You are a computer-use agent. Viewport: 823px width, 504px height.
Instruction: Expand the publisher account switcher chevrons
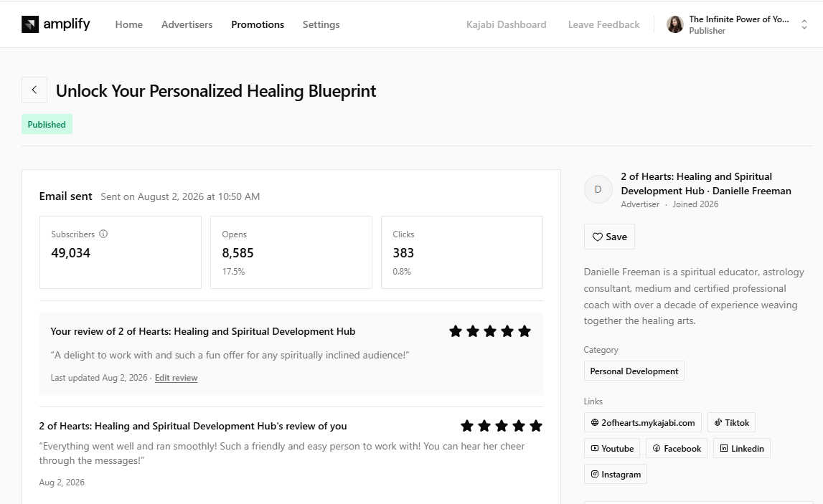pos(804,24)
